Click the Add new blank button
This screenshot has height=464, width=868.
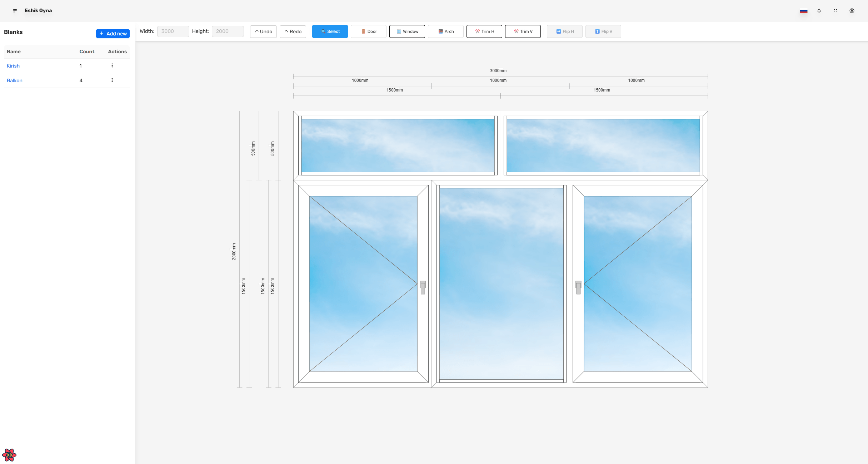113,34
